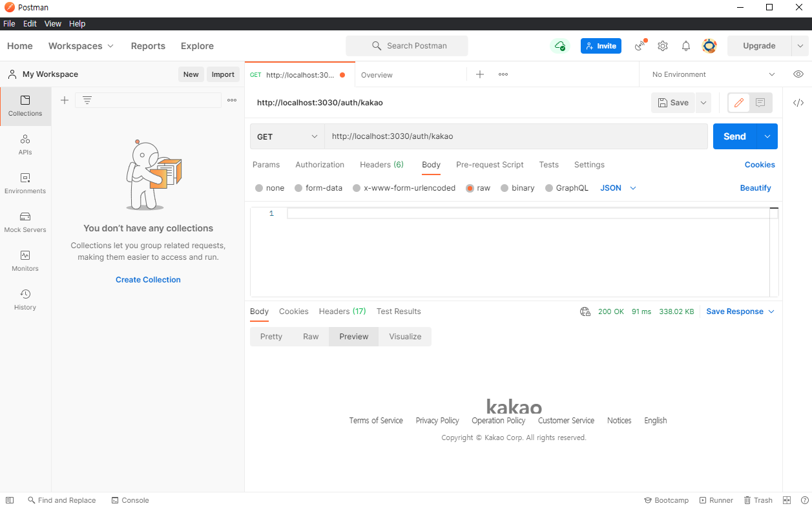The width and height of the screenshot is (812, 506).
Task: Expand the Upgrade arrow dropdown
Action: [x=800, y=46]
